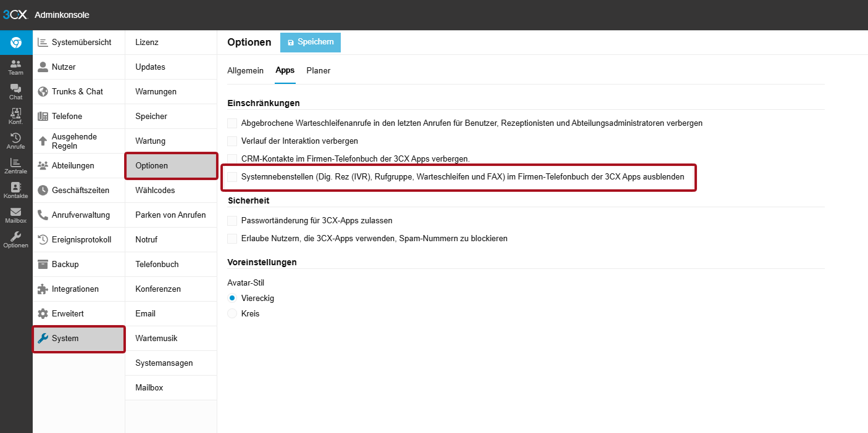Select the Kreis avatar style
Viewport: 868px width, 433px height.
coord(232,313)
